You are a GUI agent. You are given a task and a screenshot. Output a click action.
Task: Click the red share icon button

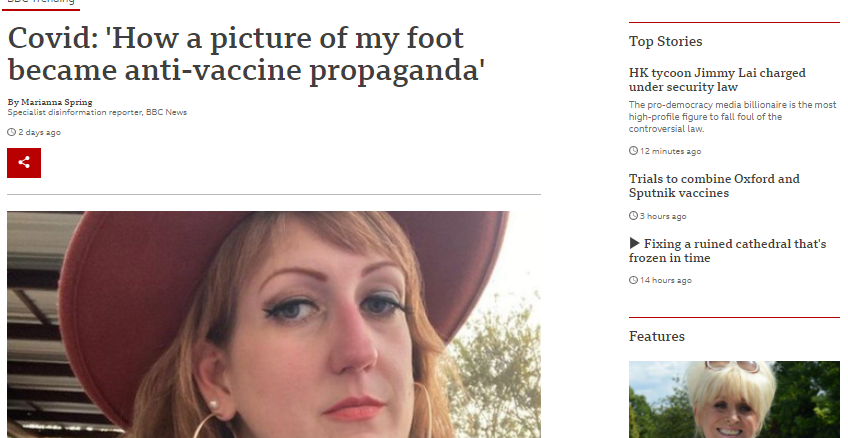click(x=24, y=163)
